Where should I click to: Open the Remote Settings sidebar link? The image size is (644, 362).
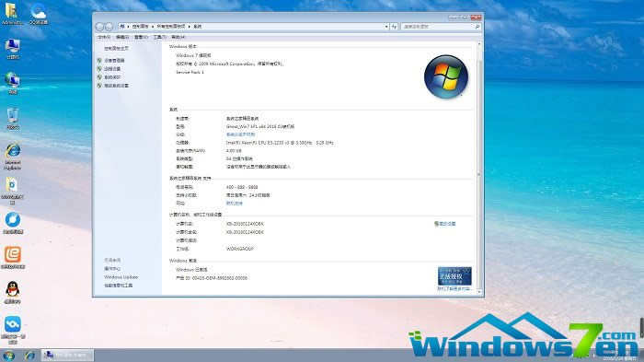112,69
